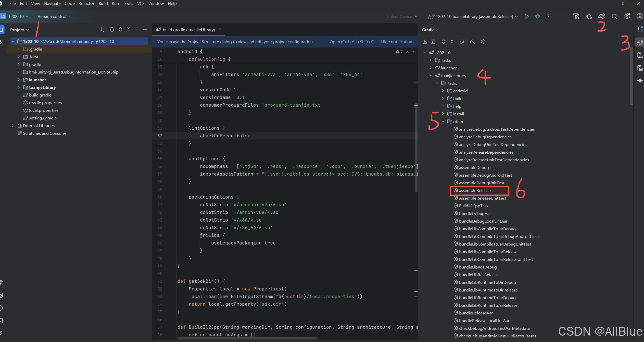This screenshot has height=342, width=644.
Task: Open IDE settings gear icon
Action: [x=627, y=16]
